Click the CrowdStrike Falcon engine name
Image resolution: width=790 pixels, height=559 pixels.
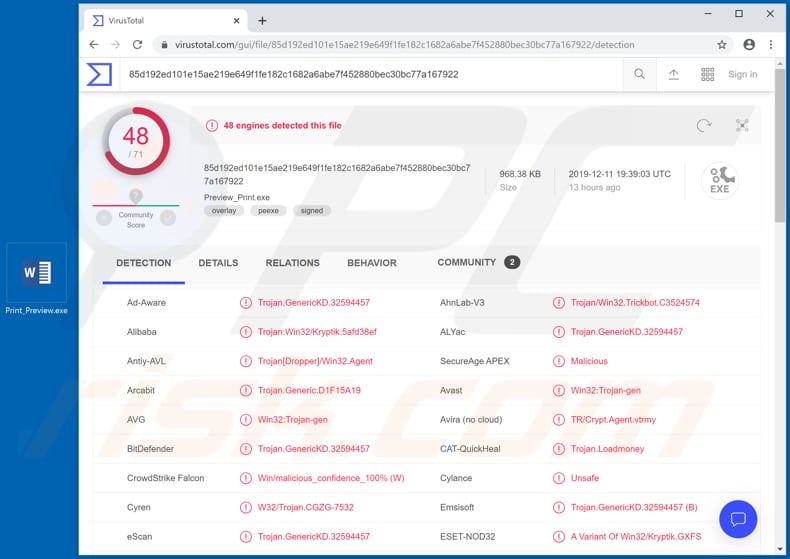pyautogui.click(x=165, y=478)
